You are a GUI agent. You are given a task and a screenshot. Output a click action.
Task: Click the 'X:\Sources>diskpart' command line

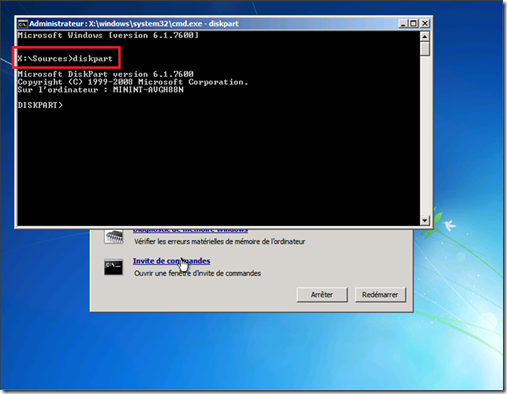click(x=65, y=59)
